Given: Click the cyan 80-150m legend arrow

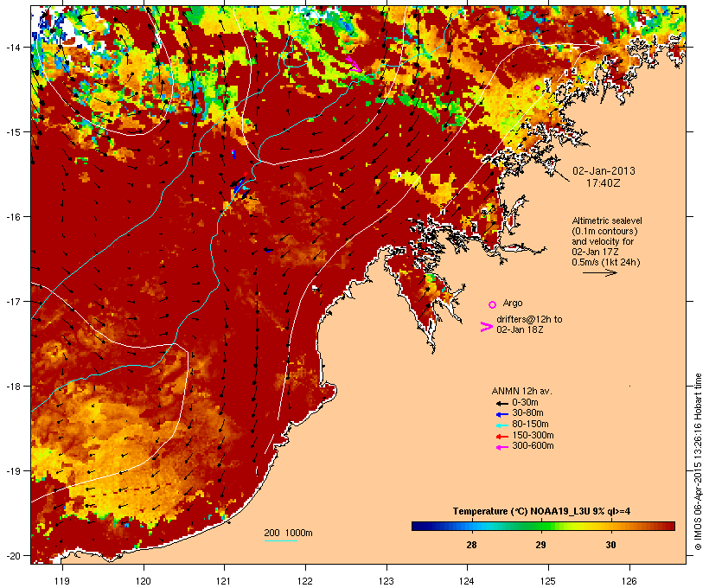Looking at the screenshot, I should click(501, 425).
